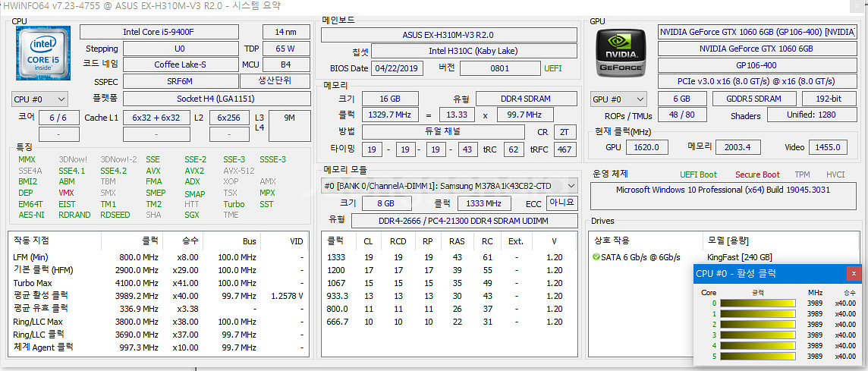Click the BIOS version 0801 field
The image size is (868, 371).
pos(500,68)
